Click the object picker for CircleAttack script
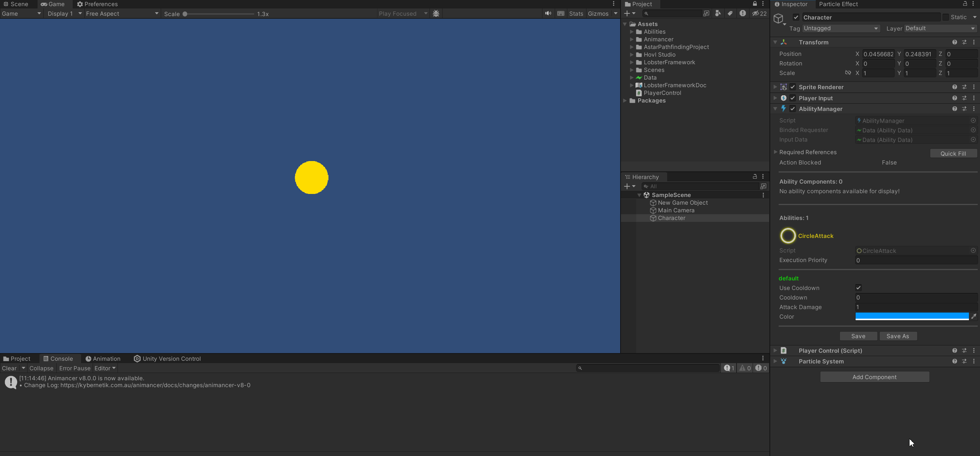The image size is (980, 456). click(x=973, y=251)
